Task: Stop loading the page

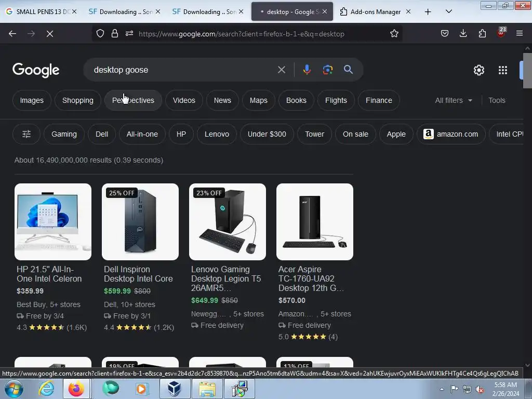Action: (50, 34)
